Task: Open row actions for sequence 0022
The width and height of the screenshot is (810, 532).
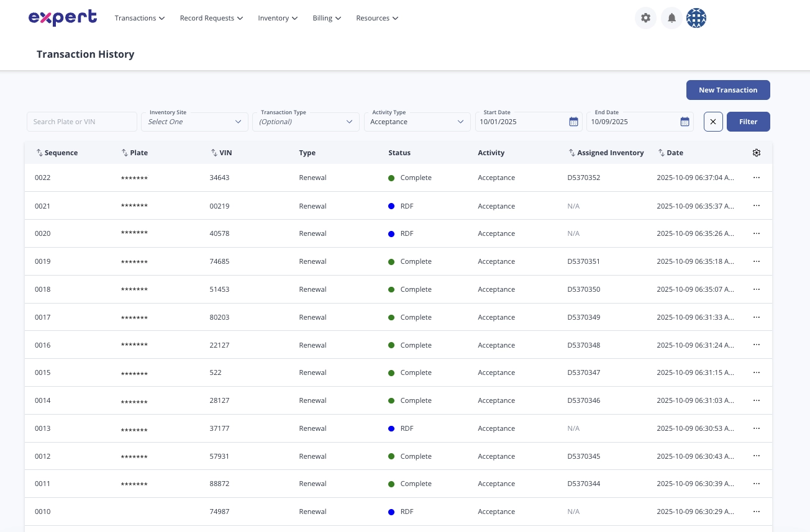Action: tap(756, 178)
